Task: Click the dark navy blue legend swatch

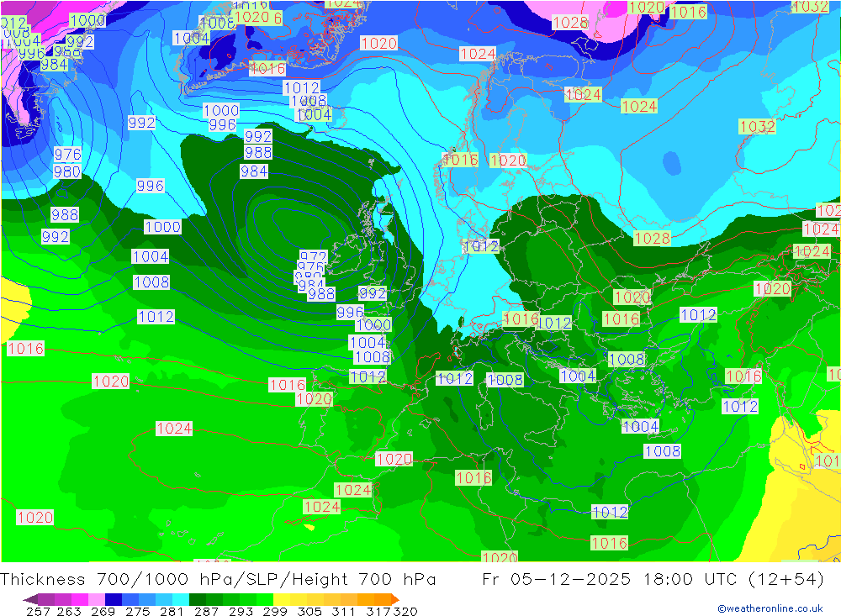Action: 114,599
